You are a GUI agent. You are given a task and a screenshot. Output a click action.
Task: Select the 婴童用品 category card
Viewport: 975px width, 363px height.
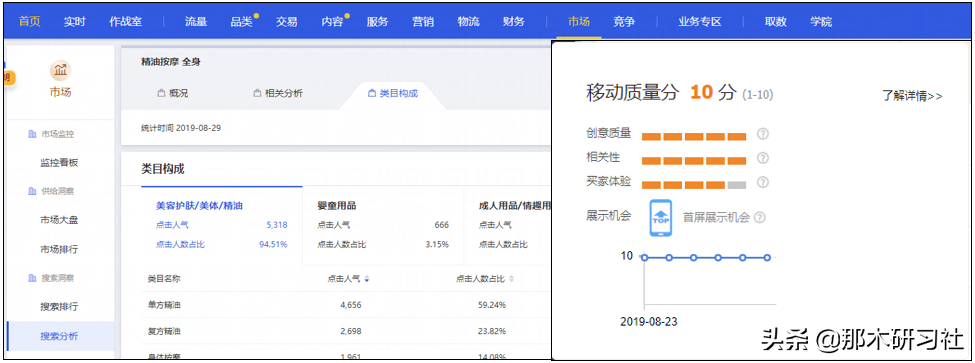pyautogui.click(x=383, y=225)
